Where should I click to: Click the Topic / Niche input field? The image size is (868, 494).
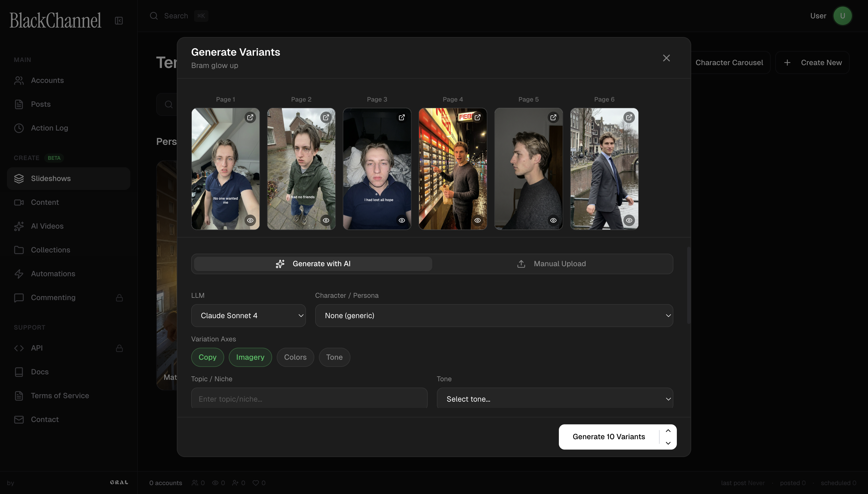pyautogui.click(x=309, y=399)
